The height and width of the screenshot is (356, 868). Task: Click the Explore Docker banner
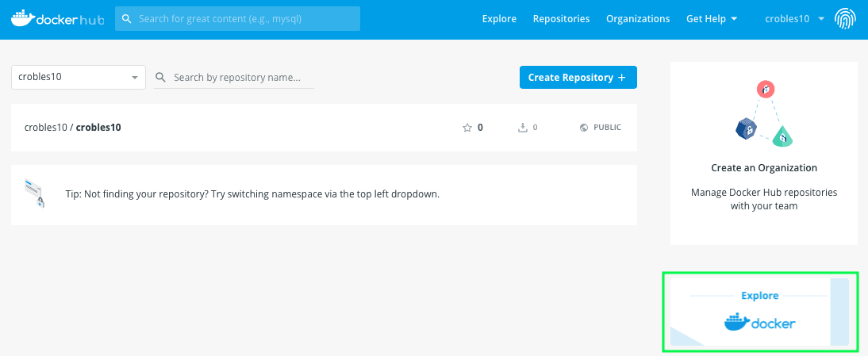coord(759,312)
